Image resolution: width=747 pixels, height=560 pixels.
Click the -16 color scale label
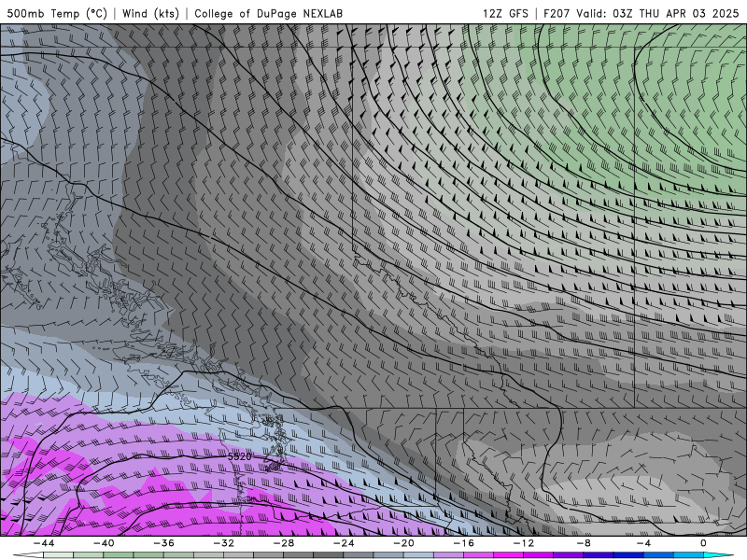tap(463, 543)
